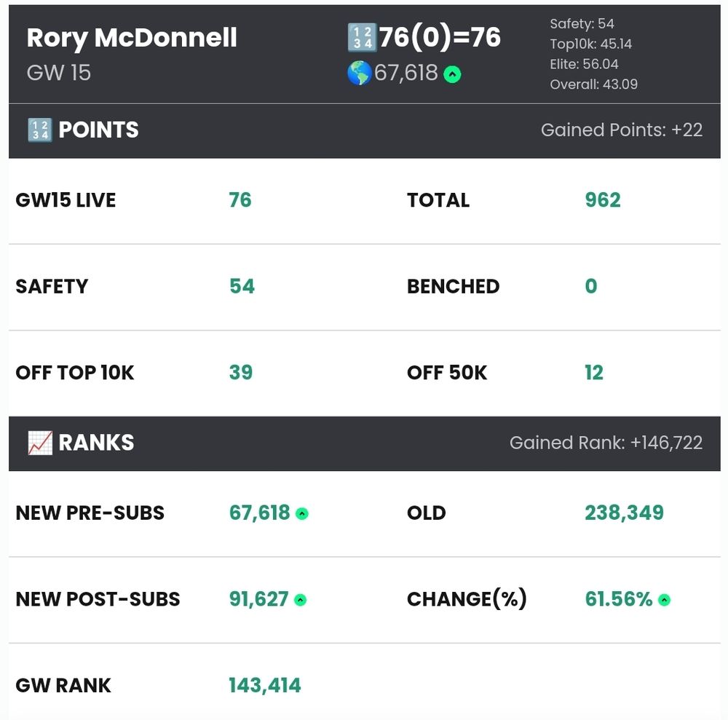Click the Elite: 56.04 average in header

584,64
